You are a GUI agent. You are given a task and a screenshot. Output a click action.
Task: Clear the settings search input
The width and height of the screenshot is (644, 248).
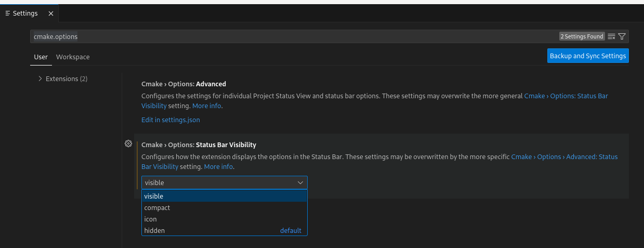click(611, 36)
